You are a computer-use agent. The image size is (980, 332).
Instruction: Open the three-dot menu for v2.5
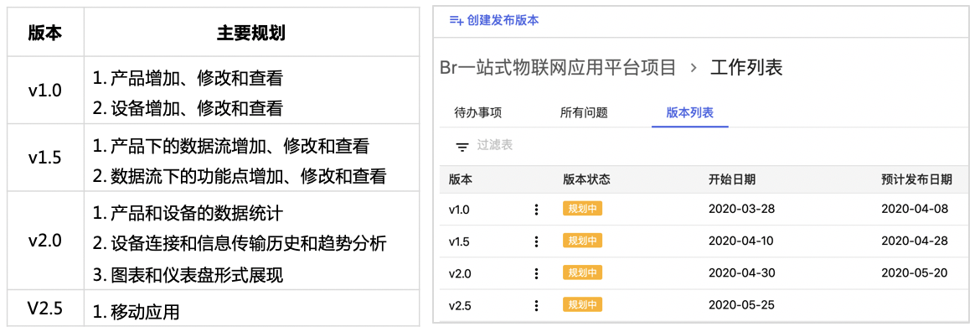click(x=535, y=305)
